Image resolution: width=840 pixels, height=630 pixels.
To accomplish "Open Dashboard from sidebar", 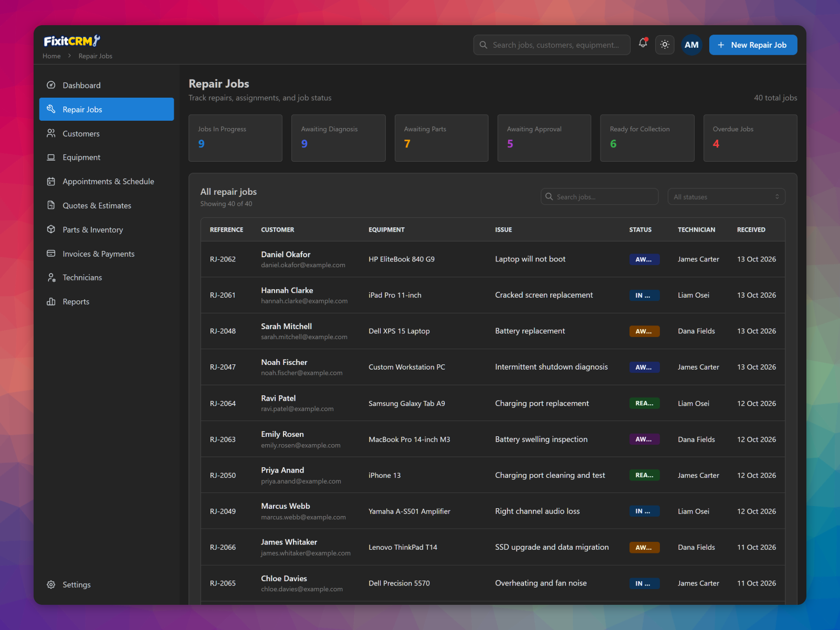I will tap(107, 85).
